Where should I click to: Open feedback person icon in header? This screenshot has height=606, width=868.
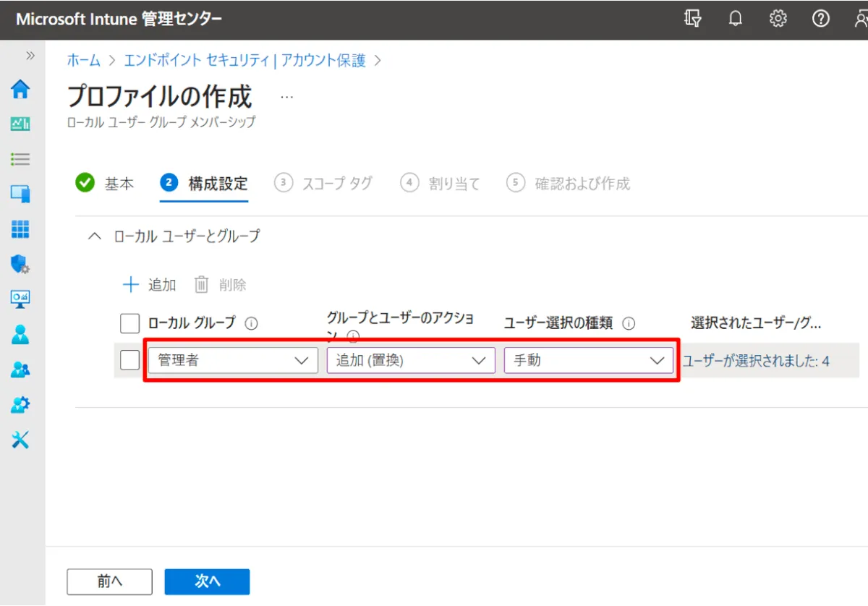860,20
